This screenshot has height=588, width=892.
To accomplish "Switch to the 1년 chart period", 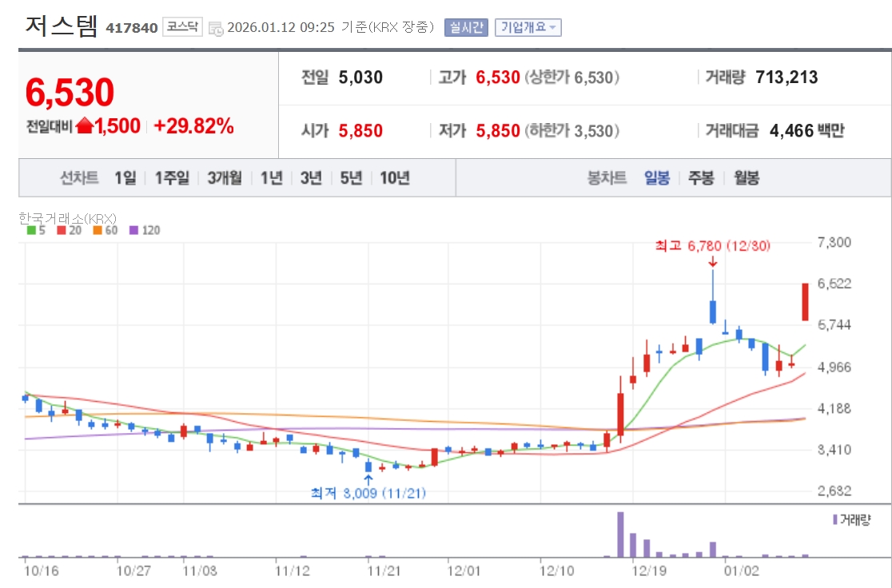I will (x=271, y=178).
